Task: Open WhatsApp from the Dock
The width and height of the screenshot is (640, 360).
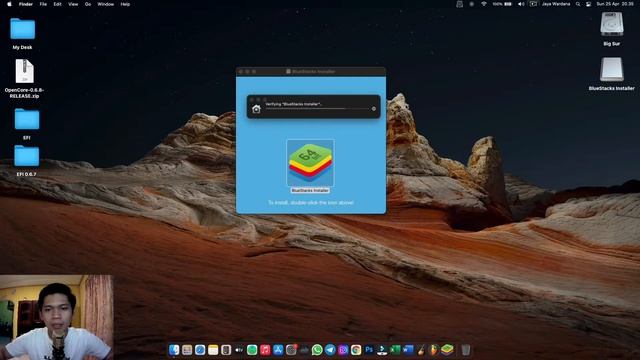Action: click(317, 350)
